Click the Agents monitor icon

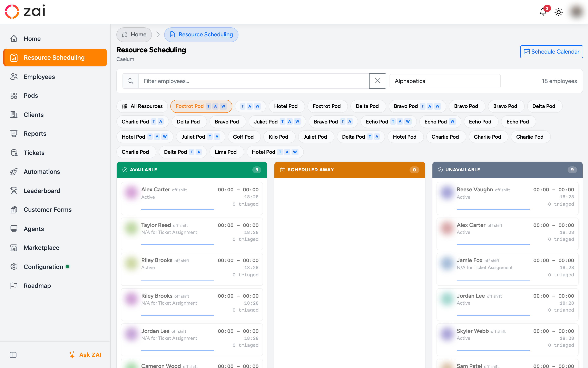(x=14, y=229)
